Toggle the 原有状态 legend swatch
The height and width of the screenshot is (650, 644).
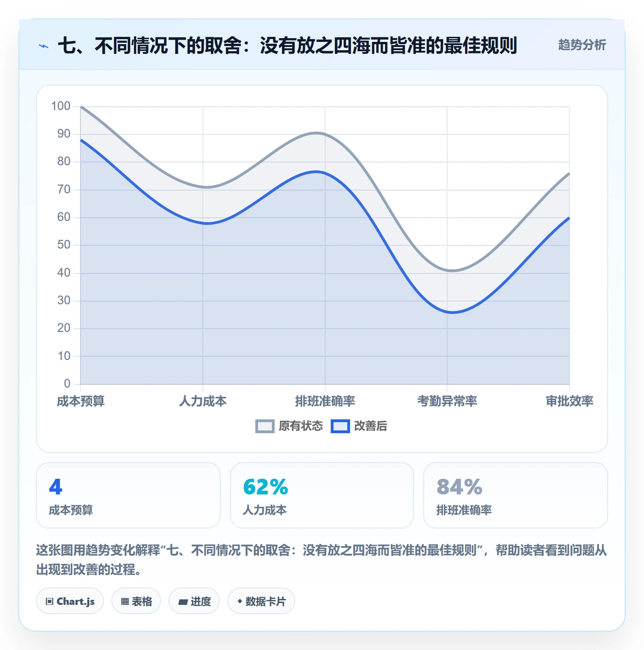point(265,426)
